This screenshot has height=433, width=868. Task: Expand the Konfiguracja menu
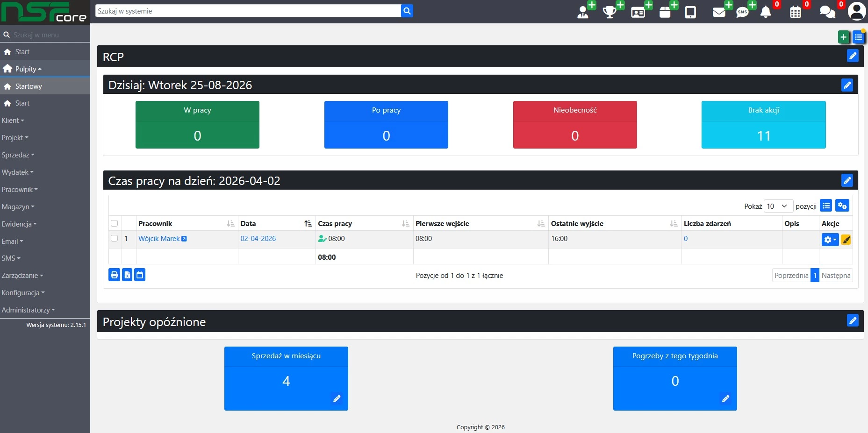pos(23,293)
